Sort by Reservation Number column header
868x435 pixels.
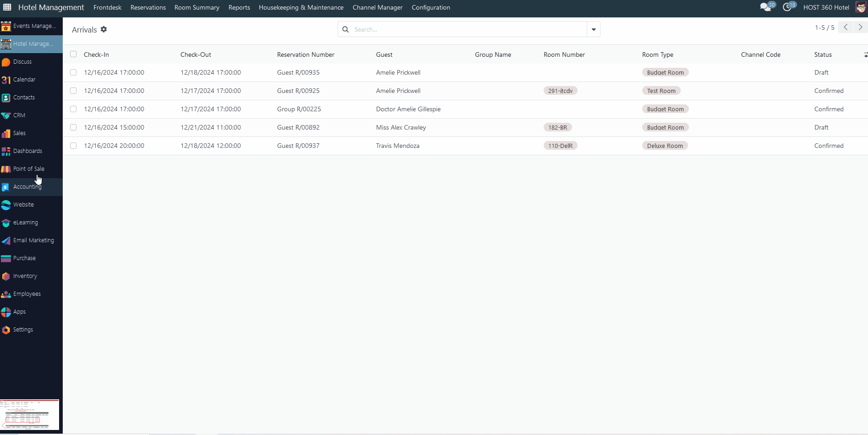[x=306, y=54]
